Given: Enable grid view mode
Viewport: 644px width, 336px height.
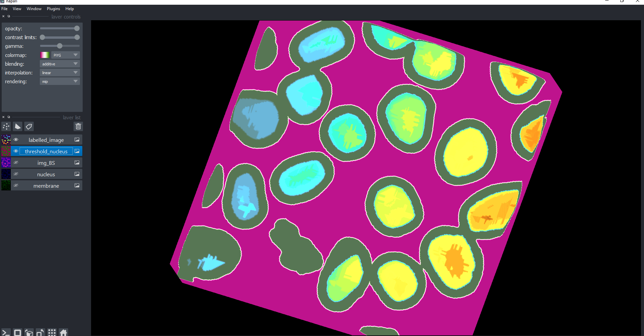Looking at the screenshot, I should [x=52, y=332].
